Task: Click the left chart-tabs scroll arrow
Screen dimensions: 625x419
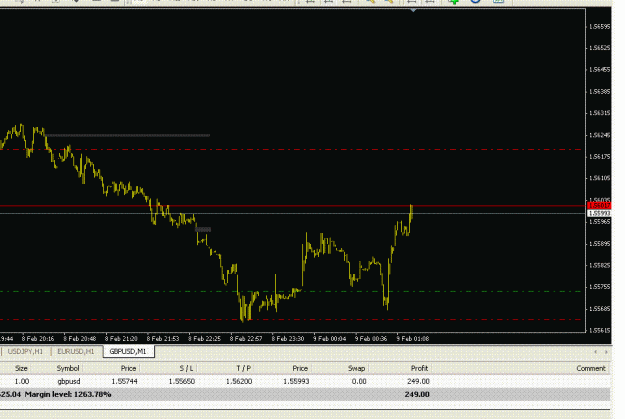Action: (x=596, y=352)
